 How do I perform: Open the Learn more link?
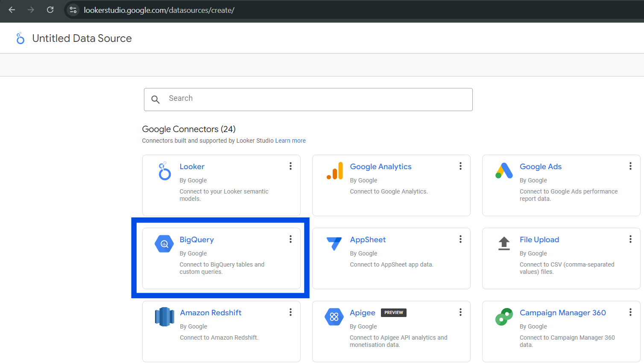coord(290,141)
